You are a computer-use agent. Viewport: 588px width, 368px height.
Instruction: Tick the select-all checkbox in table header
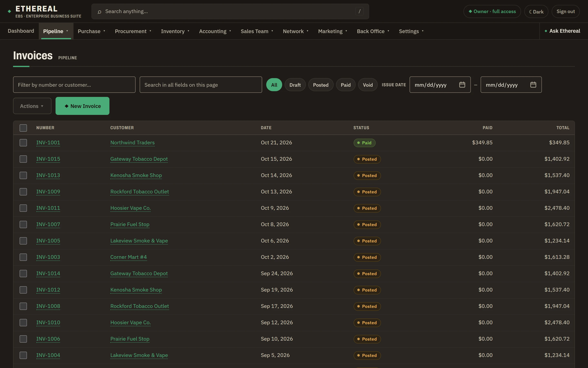[x=23, y=128]
